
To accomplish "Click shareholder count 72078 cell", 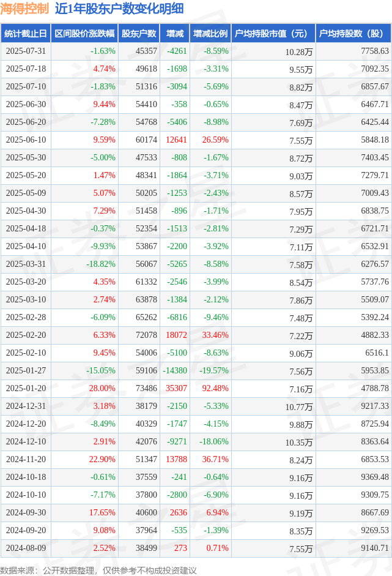I will coord(146,335).
